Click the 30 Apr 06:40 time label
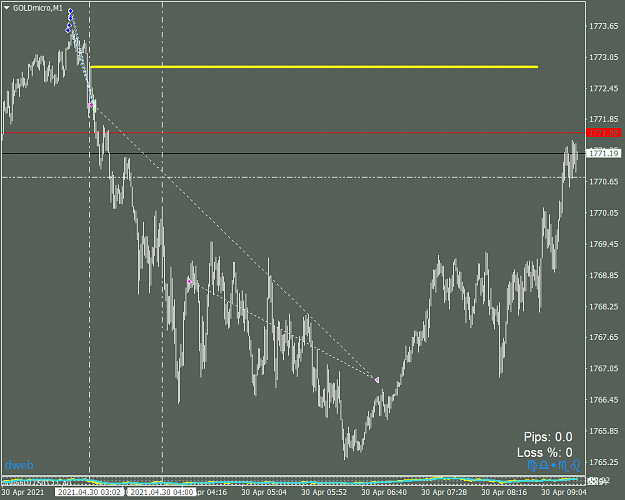Viewport: 625px width, 500px height. 384,492
